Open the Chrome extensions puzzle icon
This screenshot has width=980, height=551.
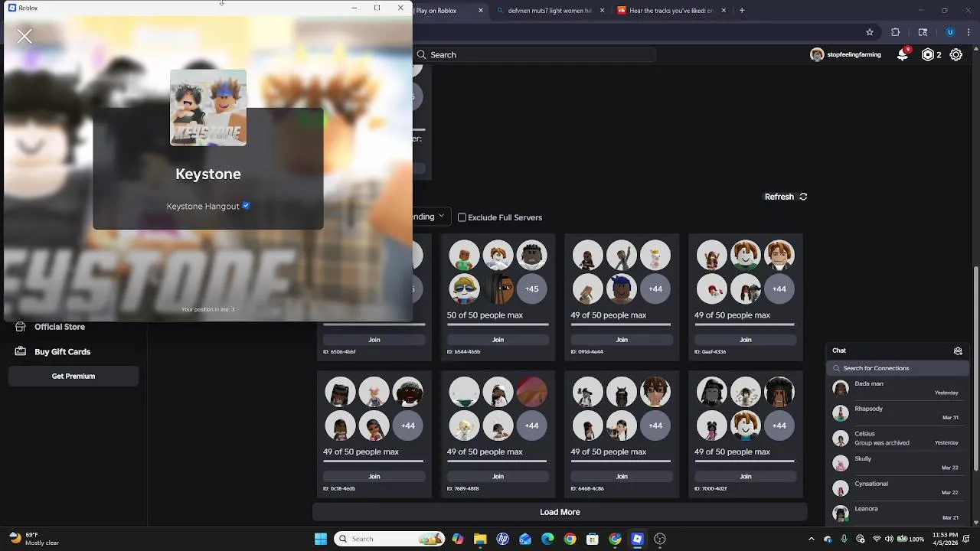point(896,32)
